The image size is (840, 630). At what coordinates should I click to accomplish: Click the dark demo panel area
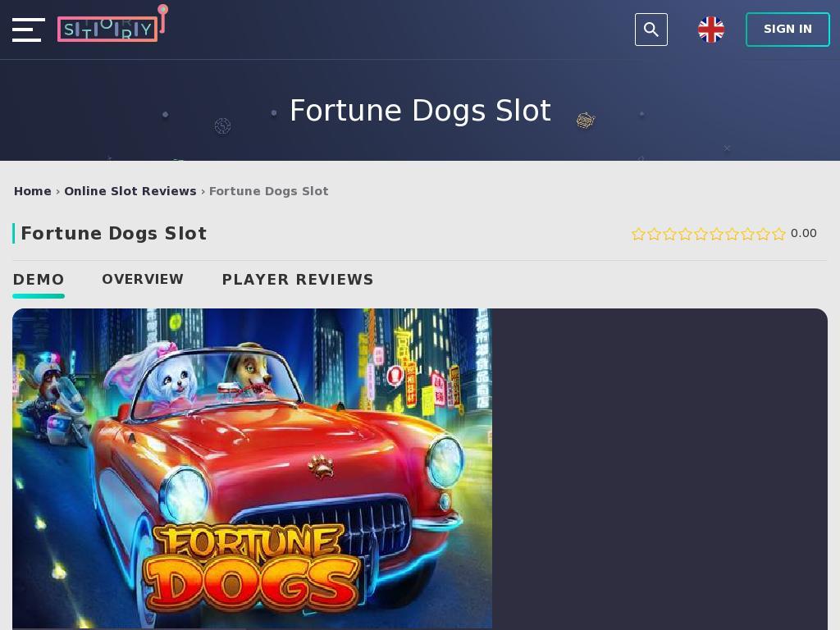click(660, 468)
